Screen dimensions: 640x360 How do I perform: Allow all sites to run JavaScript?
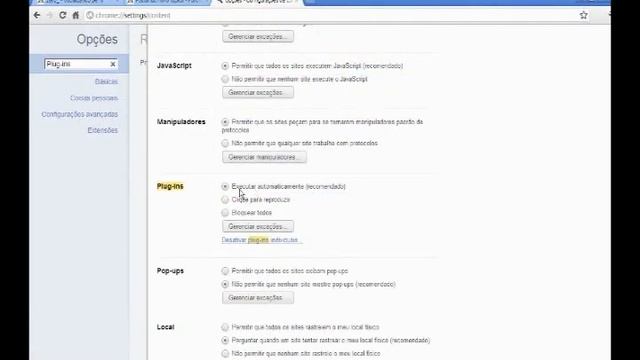click(x=225, y=66)
